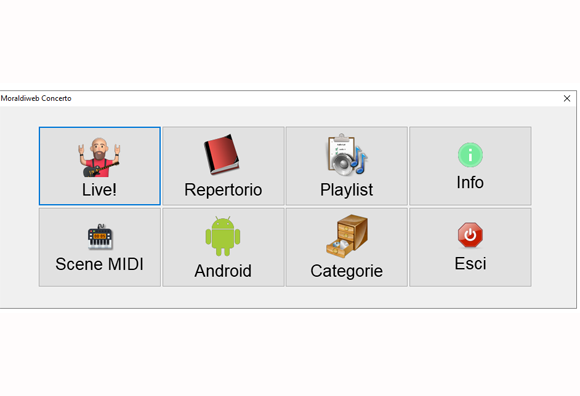Click the green circle Info icon

coord(470,155)
